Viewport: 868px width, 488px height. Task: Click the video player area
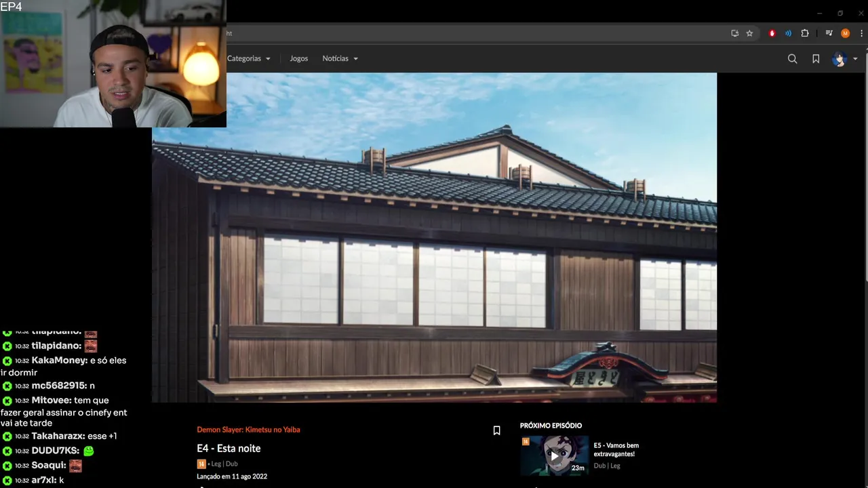[x=434, y=237]
